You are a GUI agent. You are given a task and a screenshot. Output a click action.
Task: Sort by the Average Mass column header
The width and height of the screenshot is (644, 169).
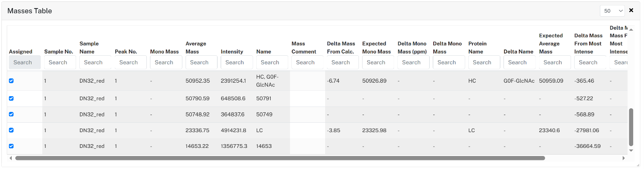click(196, 48)
